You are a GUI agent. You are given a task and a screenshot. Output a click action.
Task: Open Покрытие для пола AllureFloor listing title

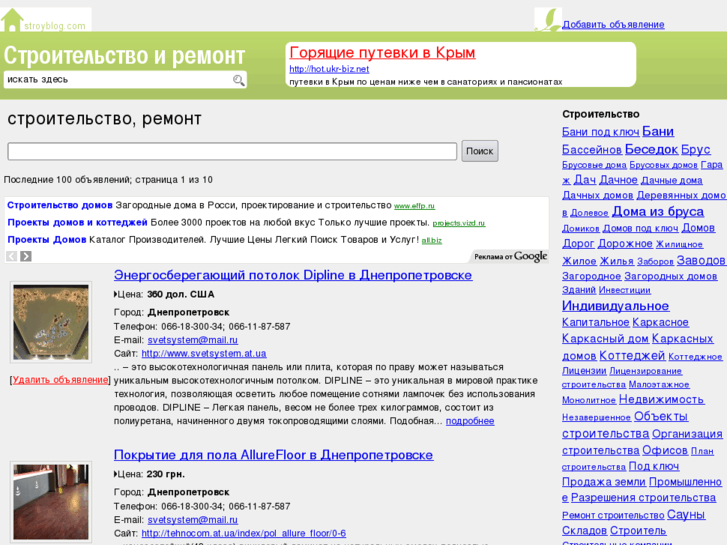274,455
